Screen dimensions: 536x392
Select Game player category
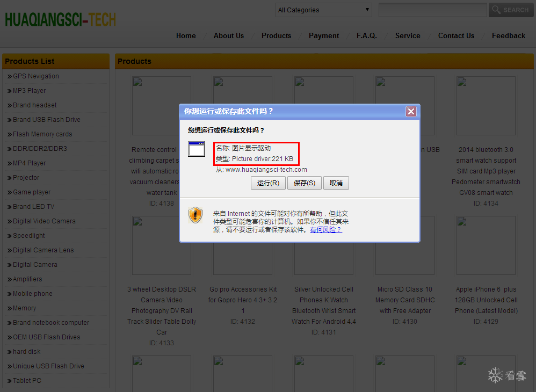coord(32,192)
